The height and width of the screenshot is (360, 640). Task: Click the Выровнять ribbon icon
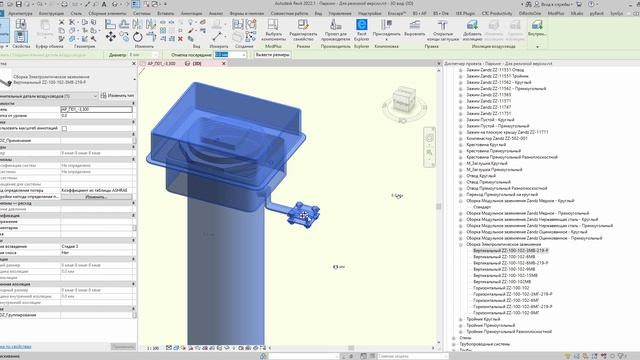(414, 29)
